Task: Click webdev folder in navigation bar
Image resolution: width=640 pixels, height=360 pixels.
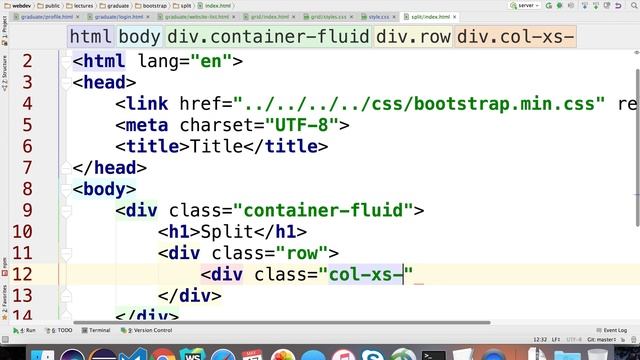Action: 18,6
